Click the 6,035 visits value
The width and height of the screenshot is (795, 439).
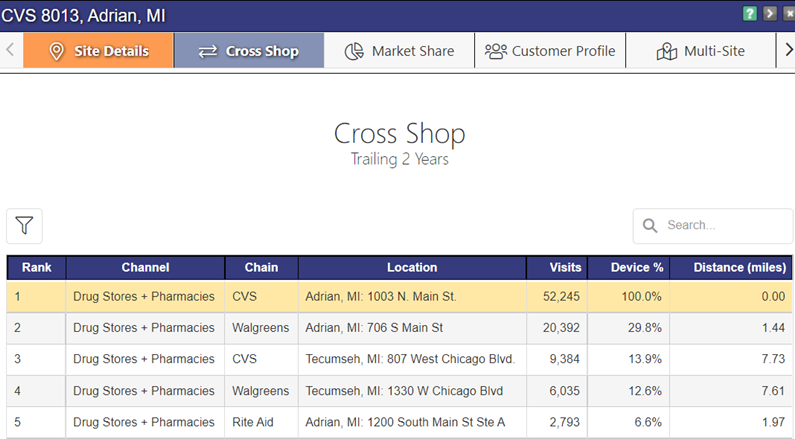(x=564, y=391)
